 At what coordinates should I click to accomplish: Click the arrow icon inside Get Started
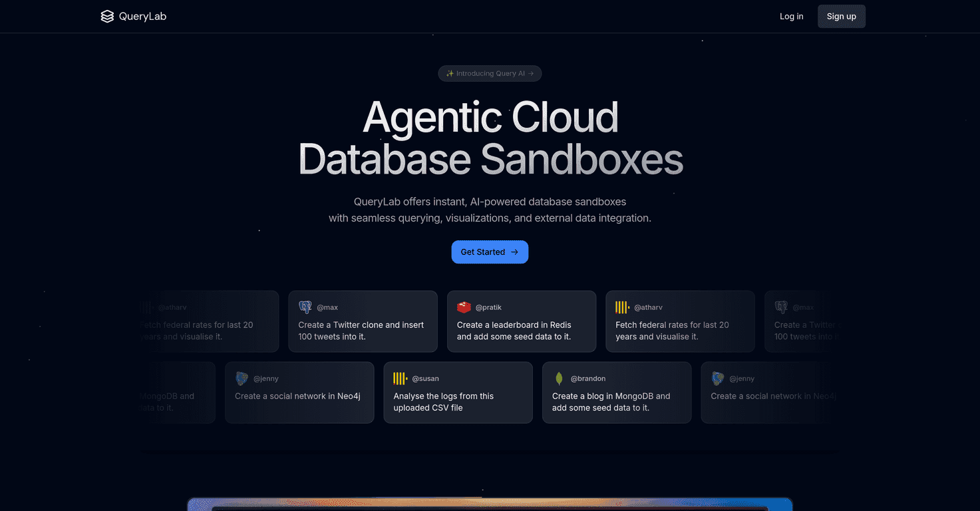pos(514,252)
